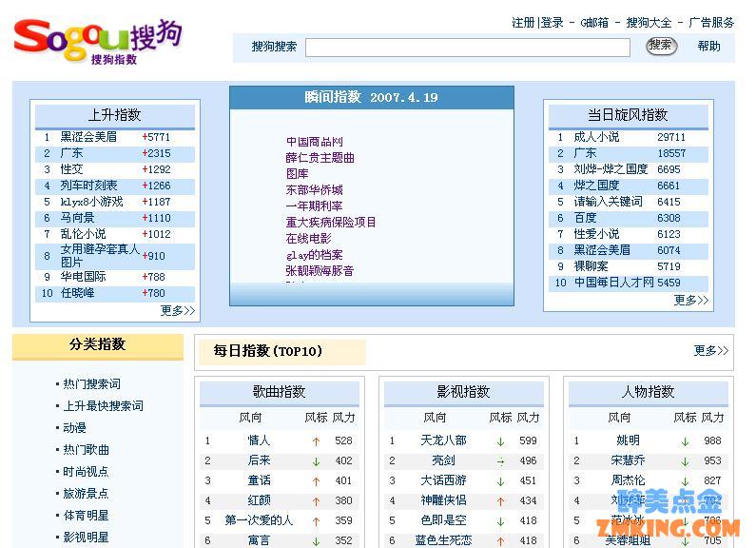Open 更多 in the 每日指数 header
The height and width of the screenshot is (548, 756).
[x=710, y=351]
